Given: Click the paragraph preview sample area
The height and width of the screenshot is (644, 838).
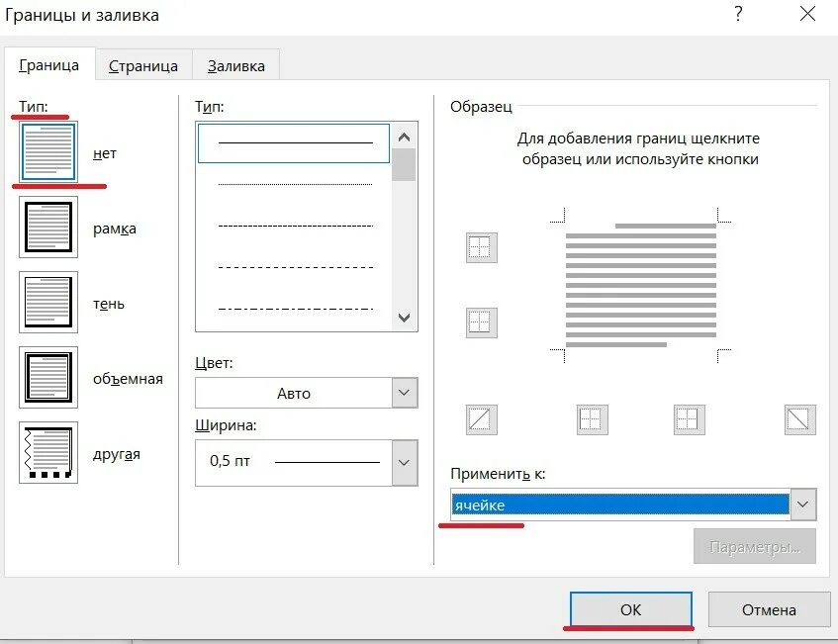Looking at the screenshot, I should point(640,285).
